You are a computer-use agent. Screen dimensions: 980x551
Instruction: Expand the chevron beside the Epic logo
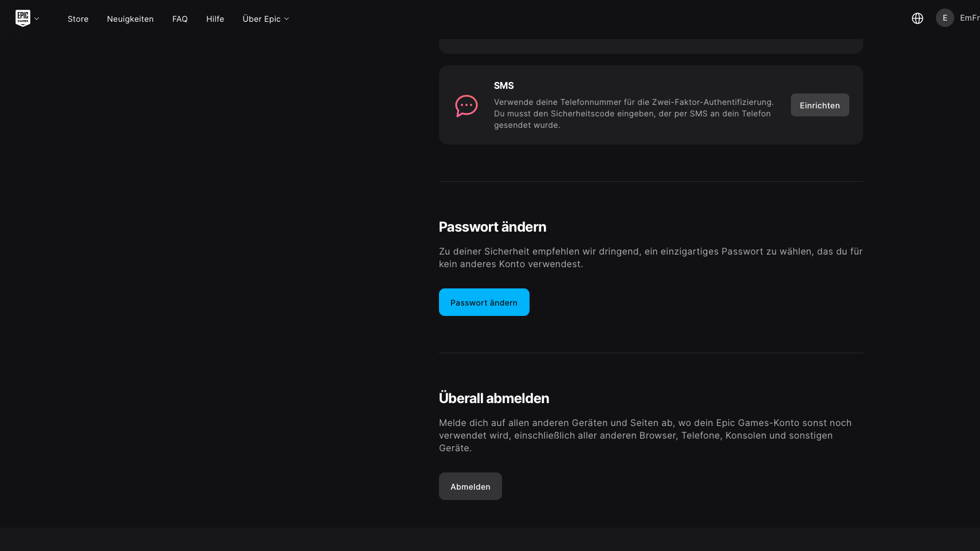pos(37,19)
